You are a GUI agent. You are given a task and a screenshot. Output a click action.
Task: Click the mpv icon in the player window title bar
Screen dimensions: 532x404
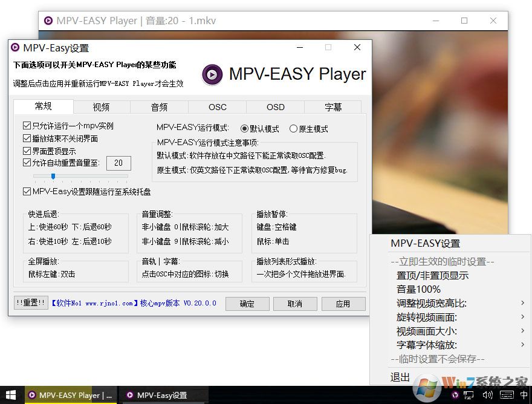pyautogui.click(x=48, y=20)
